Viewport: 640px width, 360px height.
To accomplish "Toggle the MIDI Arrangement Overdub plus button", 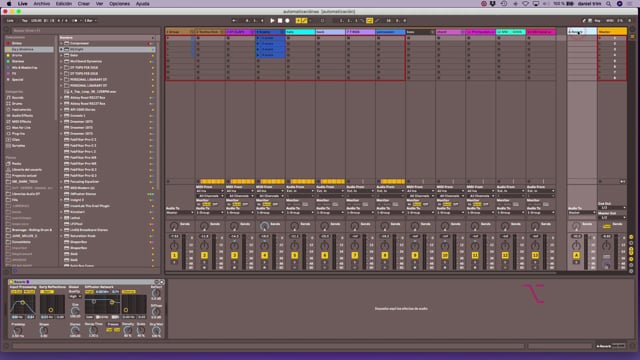I will [298, 20].
